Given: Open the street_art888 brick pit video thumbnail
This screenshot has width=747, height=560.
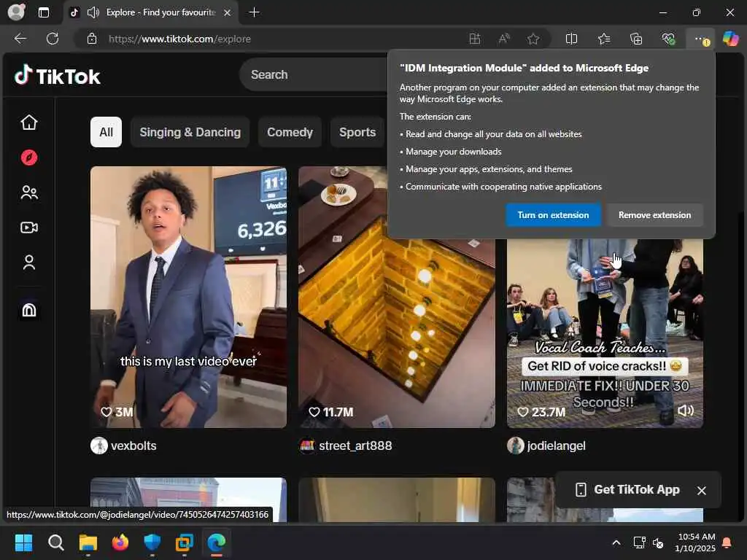Looking at the screenshot, I should click(396, 297).
